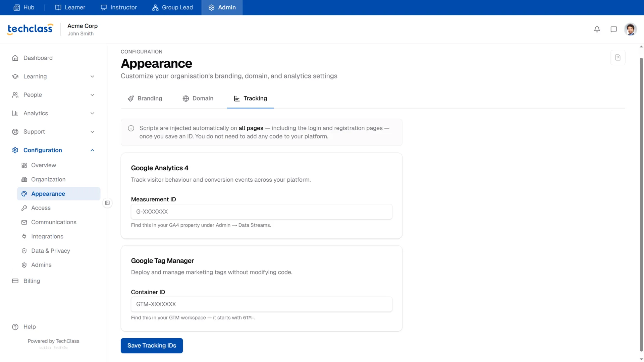Viewport: 644px width, 362px height.
Task: Switch to the Group Lead view
Action: pyautogui.click(x=172, y=7)
